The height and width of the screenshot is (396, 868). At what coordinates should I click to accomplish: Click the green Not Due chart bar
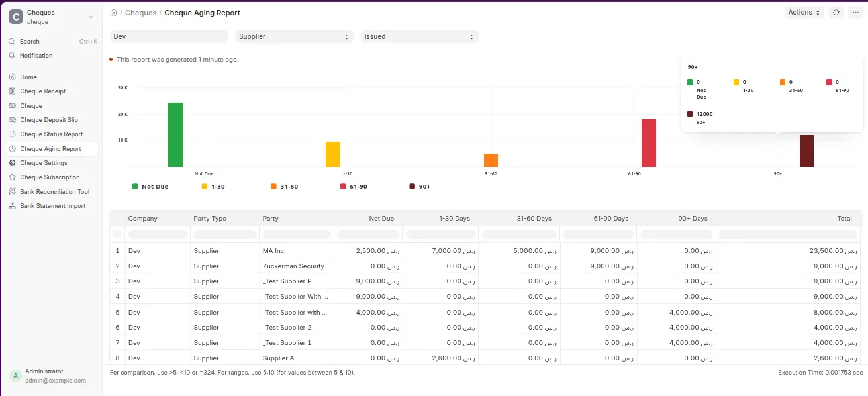tap(175, 134)
